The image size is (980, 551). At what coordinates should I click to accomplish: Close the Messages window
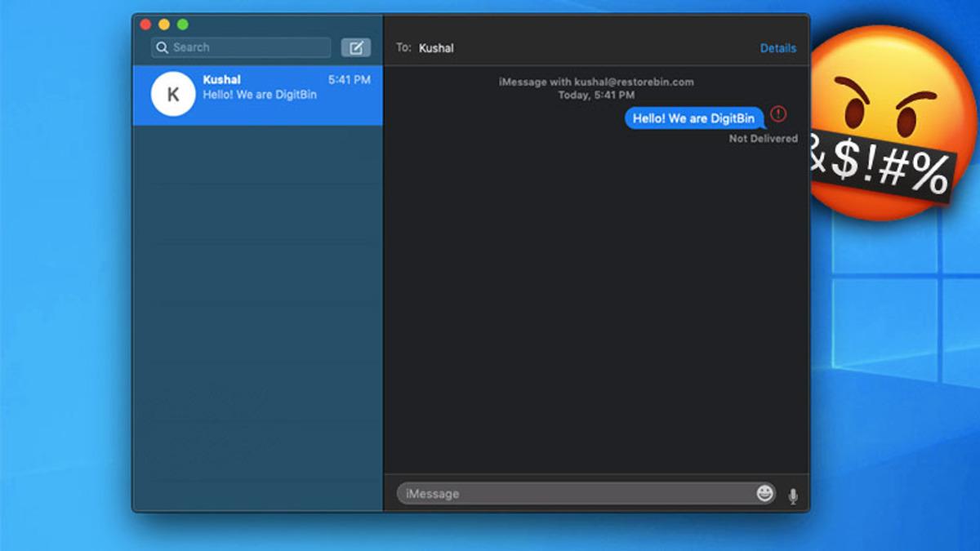[x=146, y=24]
